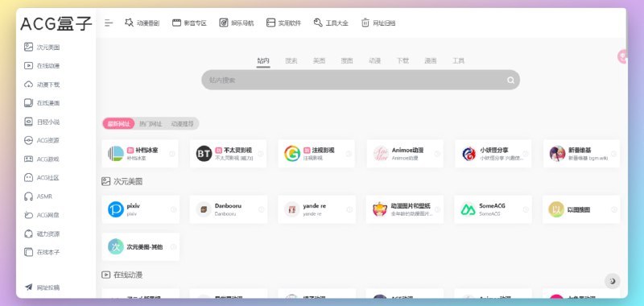Open the 新番维基 site card

click(581, 154)
